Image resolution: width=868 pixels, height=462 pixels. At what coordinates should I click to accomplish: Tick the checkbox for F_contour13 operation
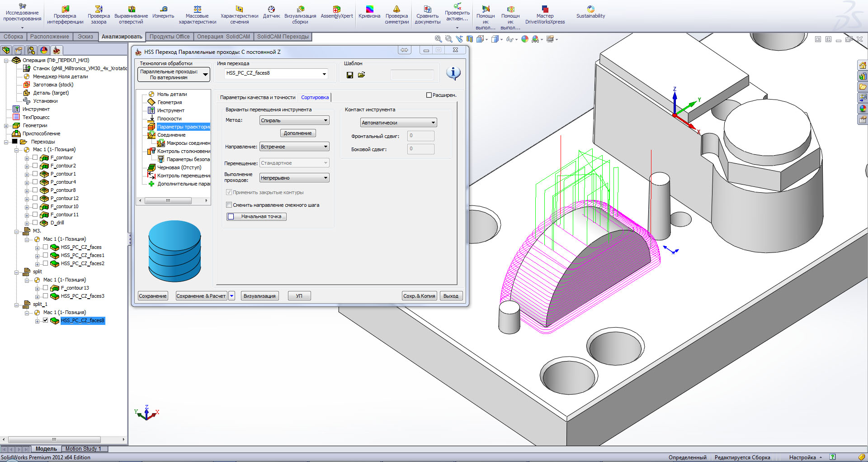[45, 288]
